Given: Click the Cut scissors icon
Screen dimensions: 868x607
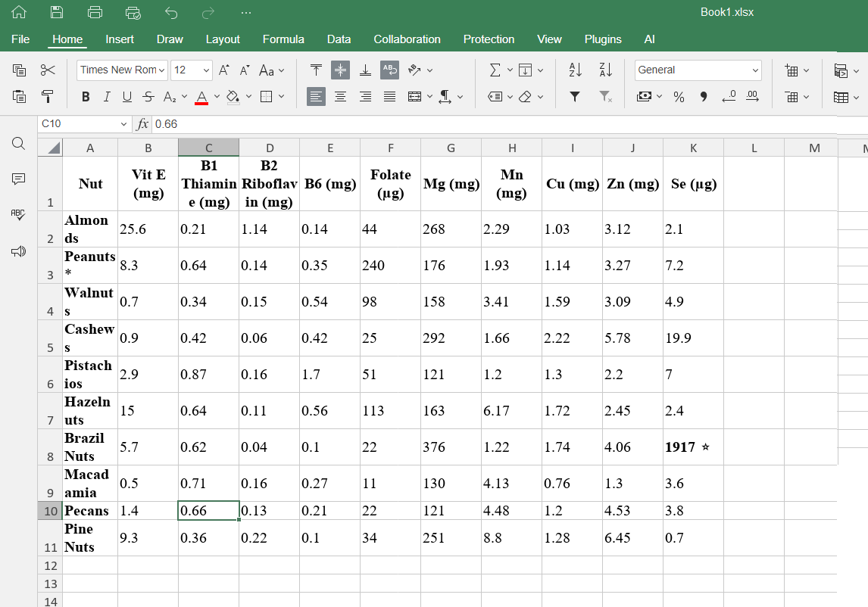Looking at the screenshot, I should [48, 70].
